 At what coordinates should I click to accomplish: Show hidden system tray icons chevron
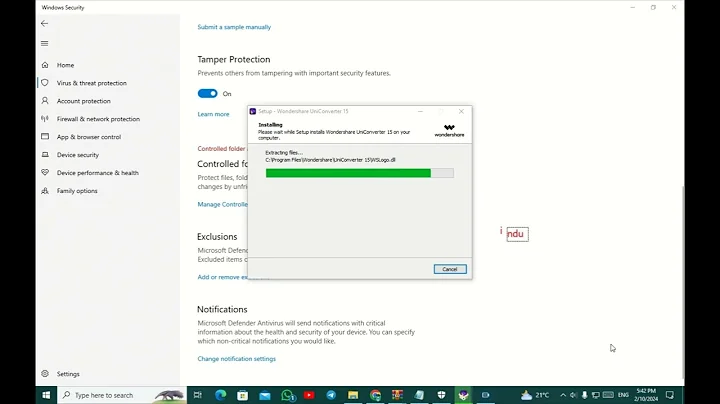563,395
